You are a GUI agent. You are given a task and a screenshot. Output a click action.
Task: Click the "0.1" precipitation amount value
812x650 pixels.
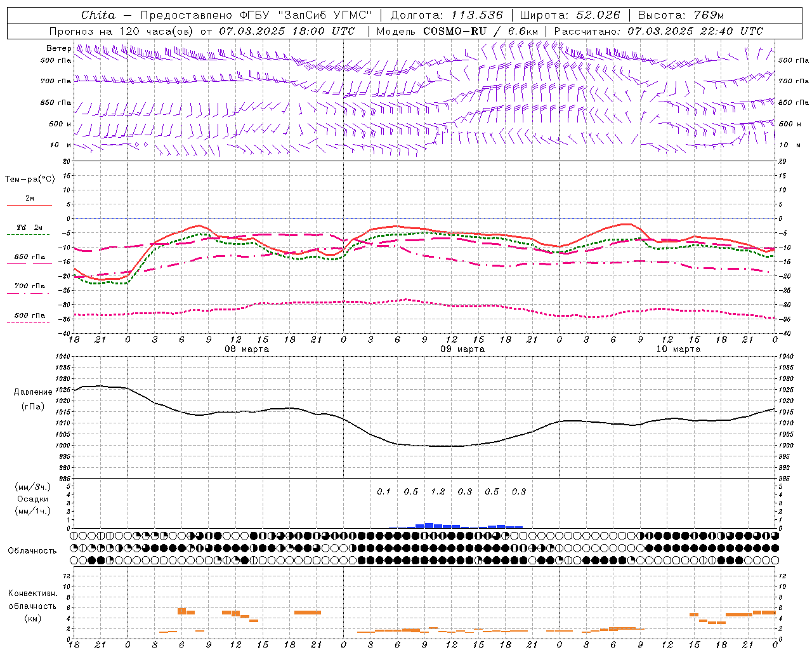point(384,492)
